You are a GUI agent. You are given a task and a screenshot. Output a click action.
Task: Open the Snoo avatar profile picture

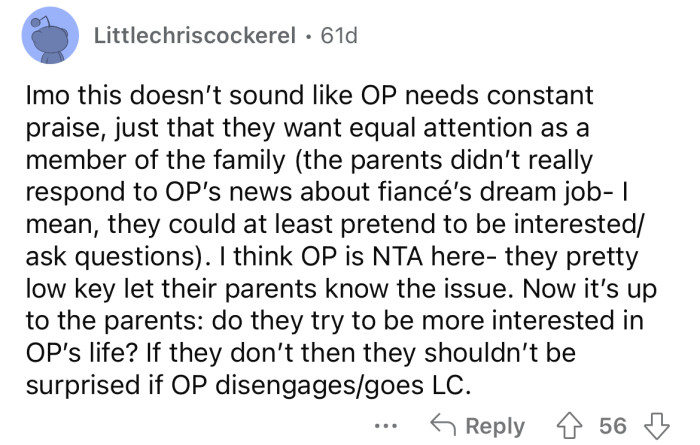tap(50, 36)
